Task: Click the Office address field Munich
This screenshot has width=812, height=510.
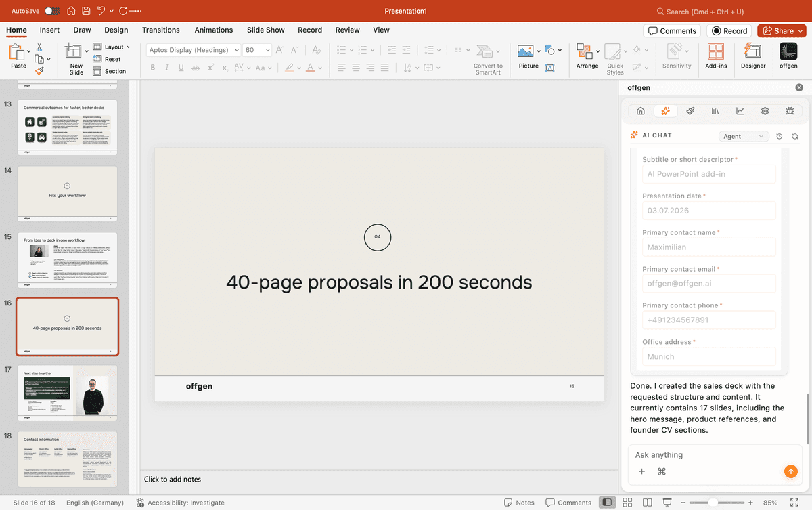Action: click(708, 356)
